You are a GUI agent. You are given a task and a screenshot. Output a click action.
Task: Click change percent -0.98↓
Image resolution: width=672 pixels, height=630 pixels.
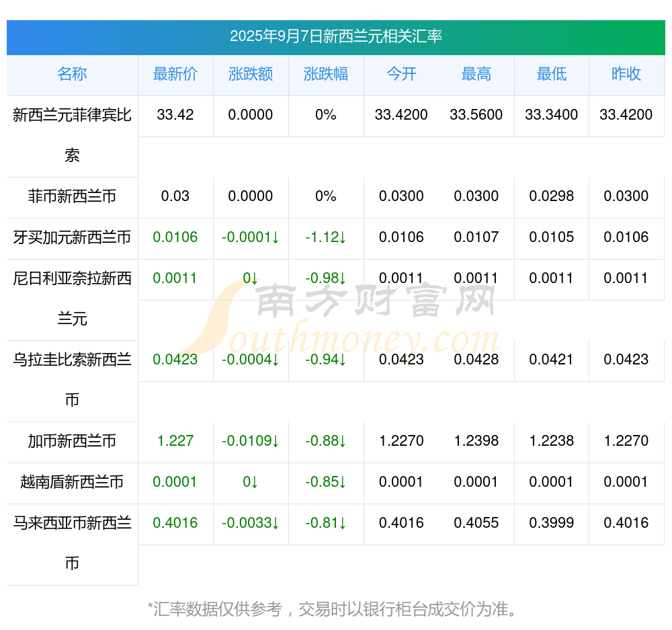pyautogui.click(x=326, y=278)
